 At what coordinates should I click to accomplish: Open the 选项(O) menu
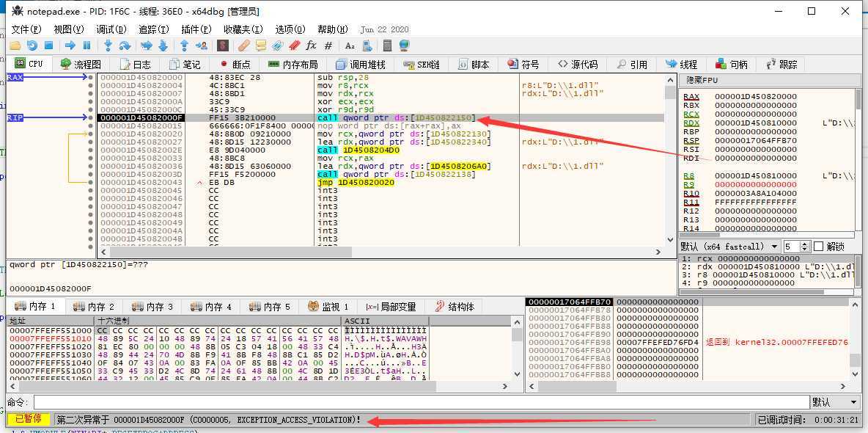point(290,29)
